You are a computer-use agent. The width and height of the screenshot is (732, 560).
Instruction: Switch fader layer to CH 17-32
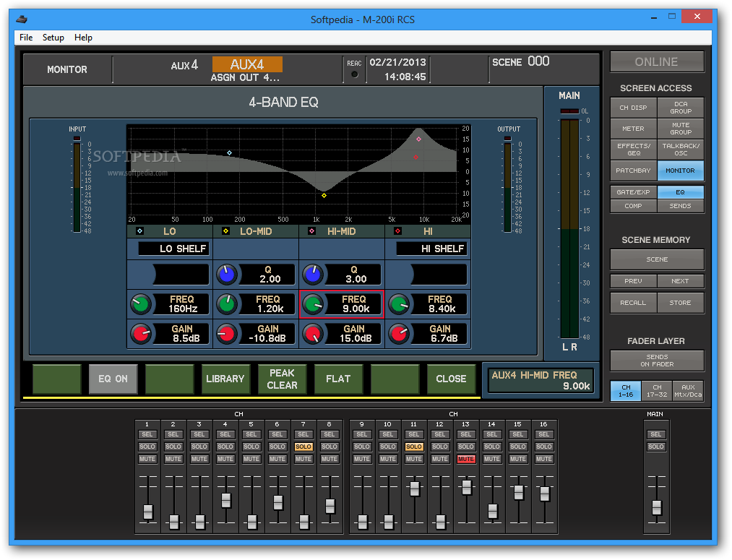657,391
